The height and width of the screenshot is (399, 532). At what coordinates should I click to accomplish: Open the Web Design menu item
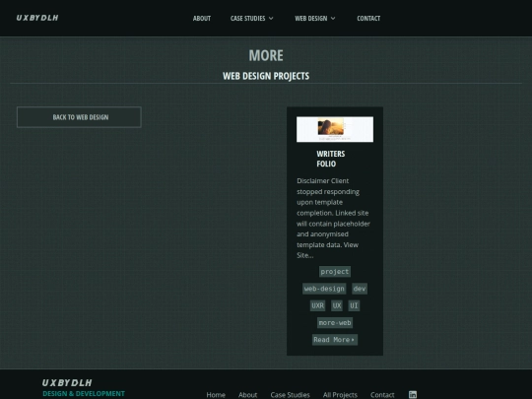pos(310,19)
